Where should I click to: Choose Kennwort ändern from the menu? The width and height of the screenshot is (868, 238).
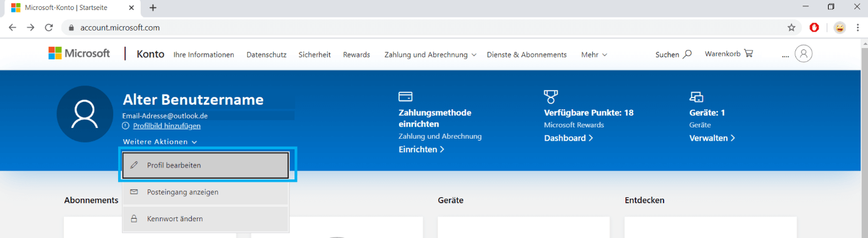point(205,219)
